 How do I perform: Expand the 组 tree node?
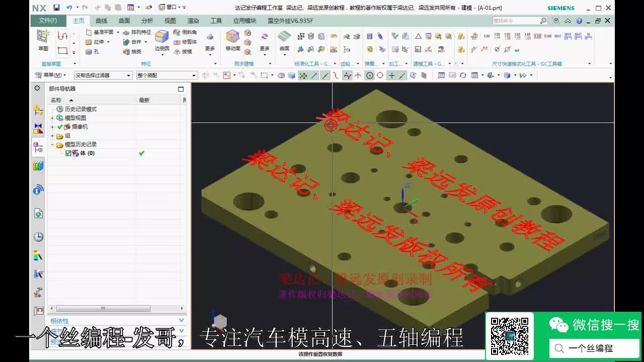point(53,136)
